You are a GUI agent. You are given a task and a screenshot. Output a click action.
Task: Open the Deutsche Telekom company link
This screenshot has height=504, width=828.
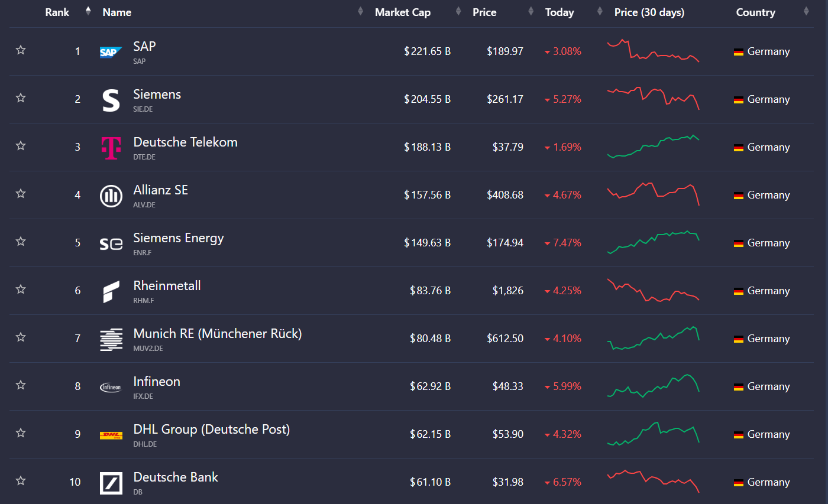pos(186,142)
